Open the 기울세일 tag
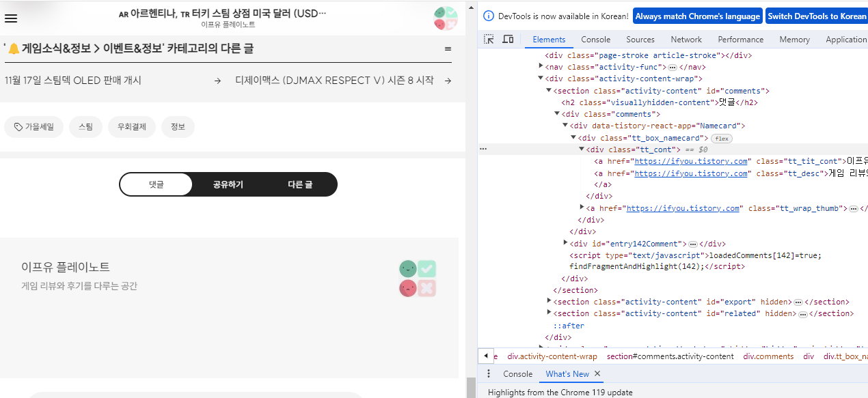Screen dimensions: 868x398 click(x=34, y=127)
